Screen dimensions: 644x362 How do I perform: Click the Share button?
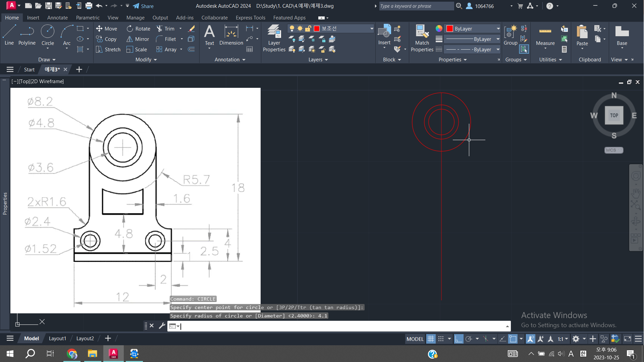[144, 6]
